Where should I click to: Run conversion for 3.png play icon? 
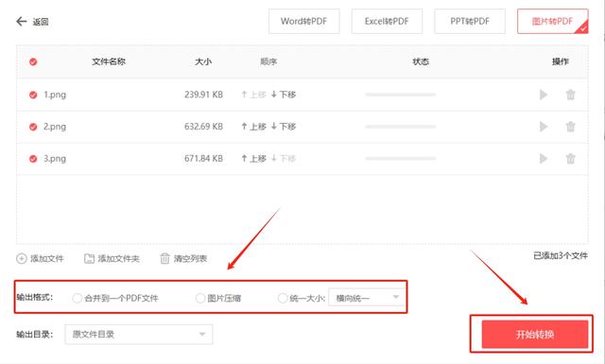(x=544, y=159)
